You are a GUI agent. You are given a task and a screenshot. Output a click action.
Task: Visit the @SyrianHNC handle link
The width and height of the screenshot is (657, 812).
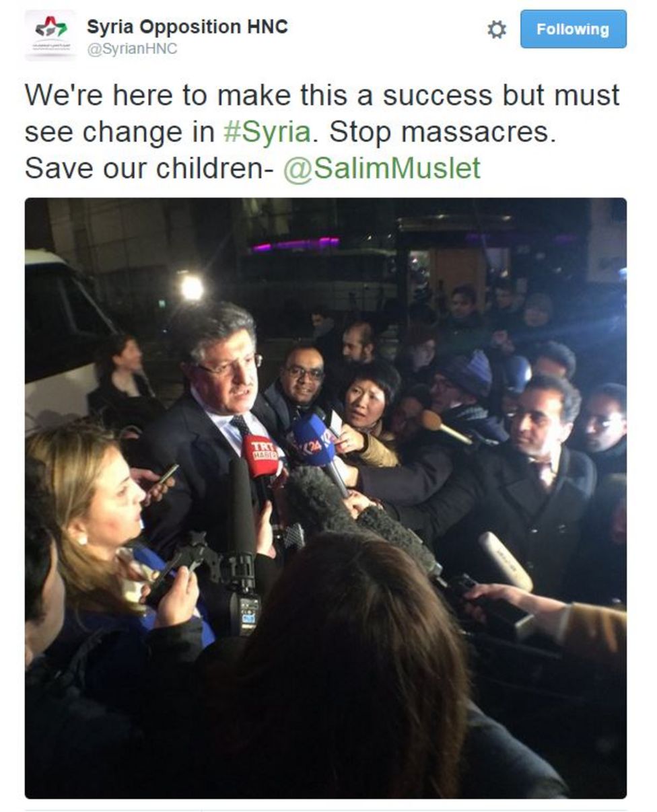(x=132, y=49)
